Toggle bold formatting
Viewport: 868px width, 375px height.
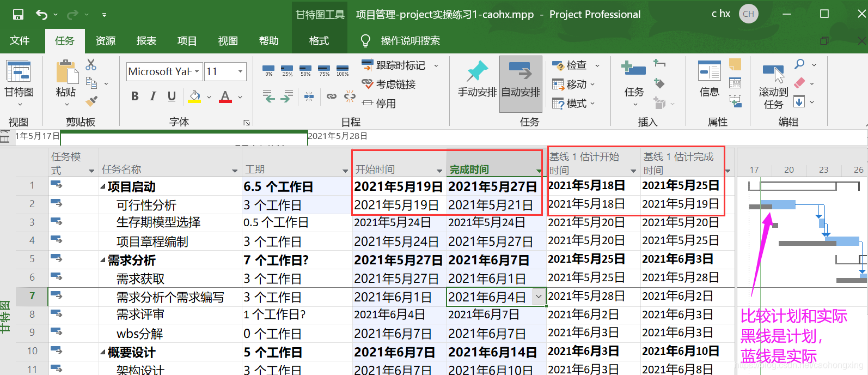pyautogui.click(x=135, y=96)
